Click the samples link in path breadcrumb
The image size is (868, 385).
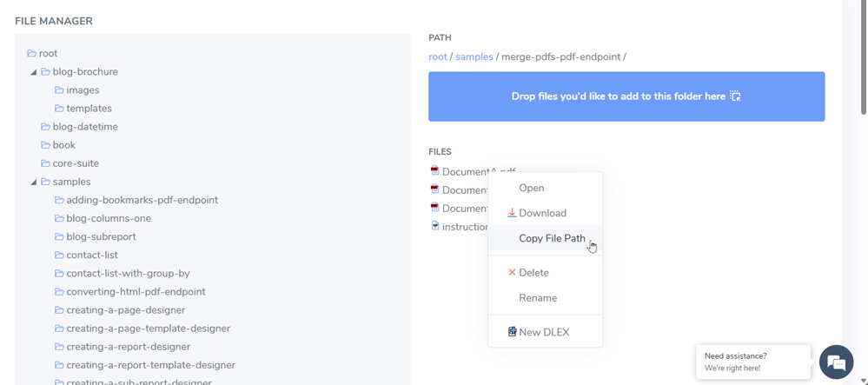[x=474, y=57]
